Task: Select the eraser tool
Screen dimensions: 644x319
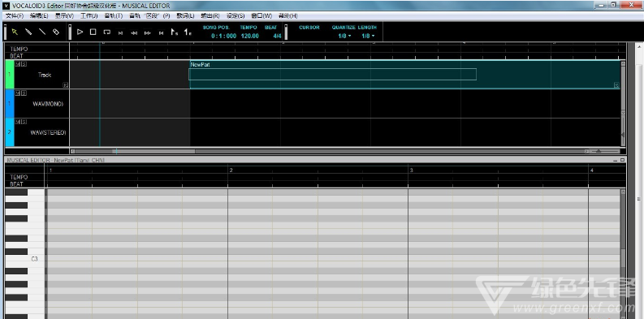Action: tap(56, 32)
